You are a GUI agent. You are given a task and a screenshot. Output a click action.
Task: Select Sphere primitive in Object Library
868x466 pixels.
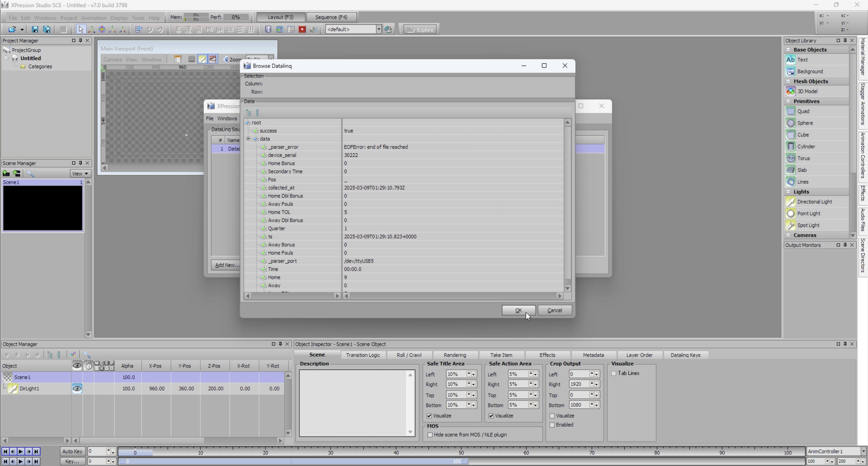click(816, 123)
